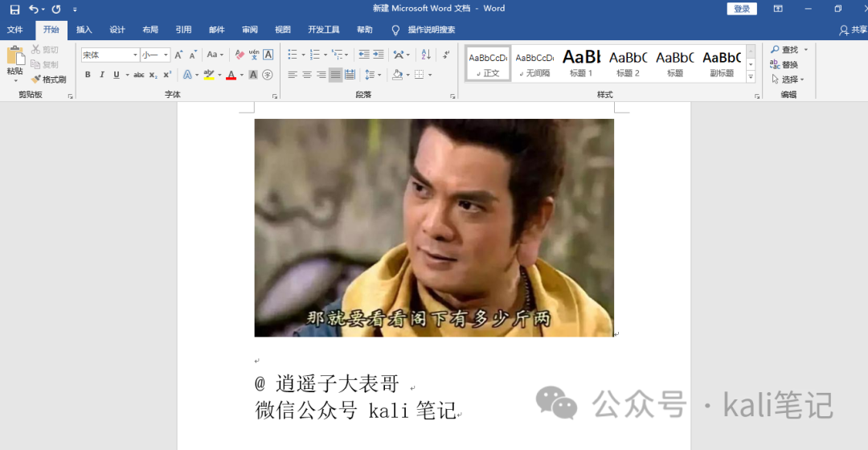Click the Clear Formatting eraser icon
This screenshot has height=450, width=868.
(240, 55)
